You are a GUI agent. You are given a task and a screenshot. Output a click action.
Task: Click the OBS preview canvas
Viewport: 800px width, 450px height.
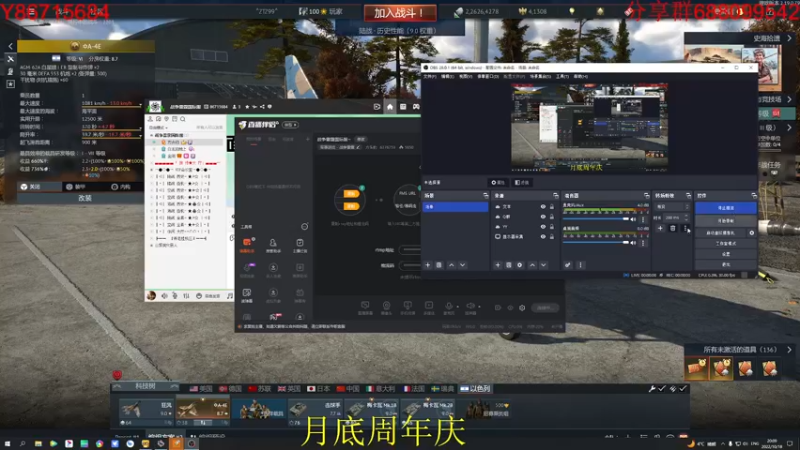(x=589, y=128)
